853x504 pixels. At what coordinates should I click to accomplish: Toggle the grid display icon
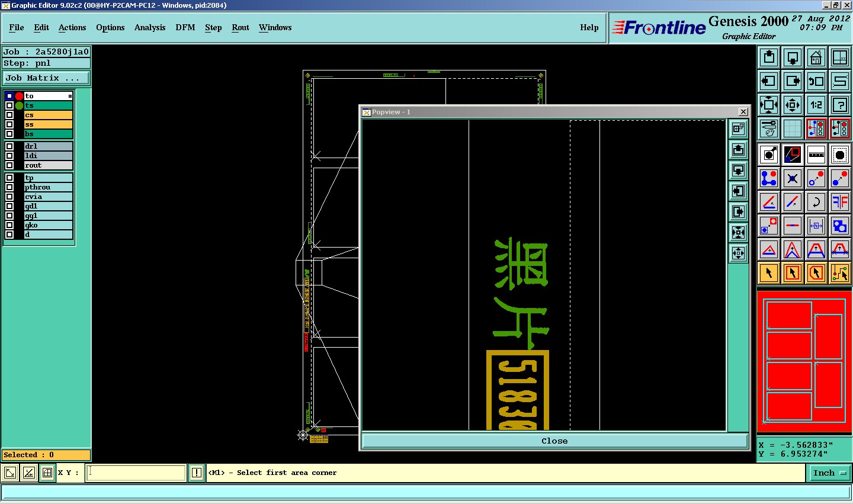pos(793,129)
